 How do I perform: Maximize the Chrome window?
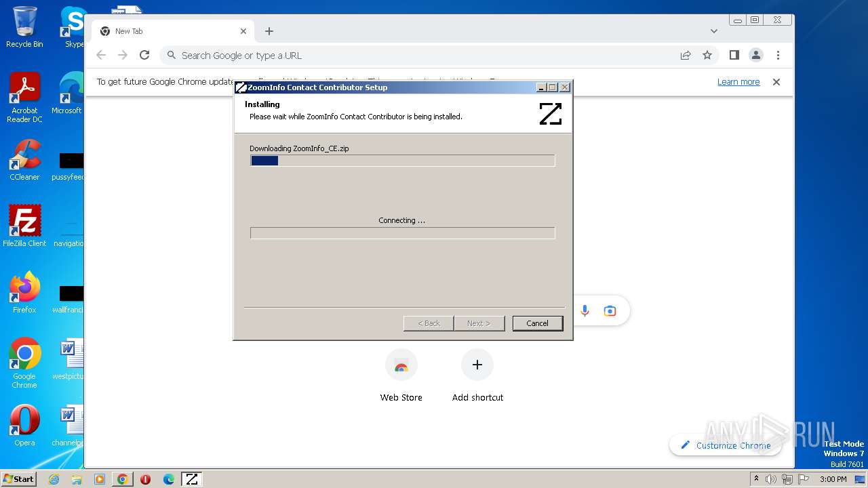[x=755, y=20]
